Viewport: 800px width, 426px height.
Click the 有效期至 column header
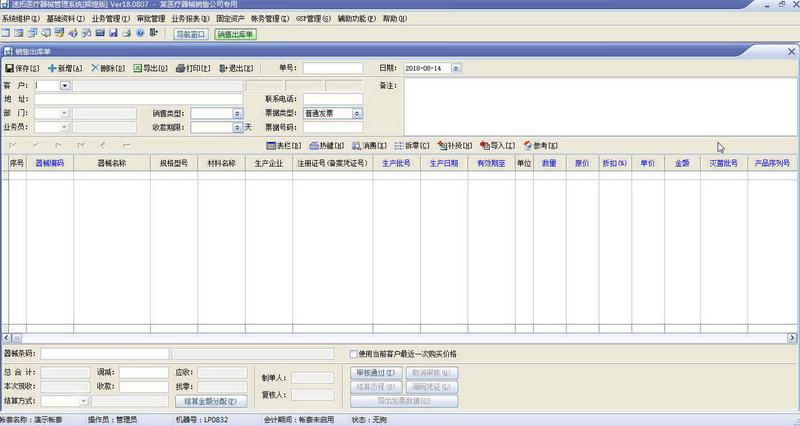(x=491, y=163)
